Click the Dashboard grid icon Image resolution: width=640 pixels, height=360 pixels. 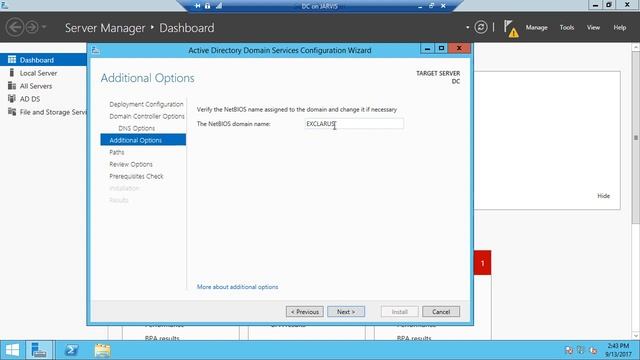tap(12, 60)
